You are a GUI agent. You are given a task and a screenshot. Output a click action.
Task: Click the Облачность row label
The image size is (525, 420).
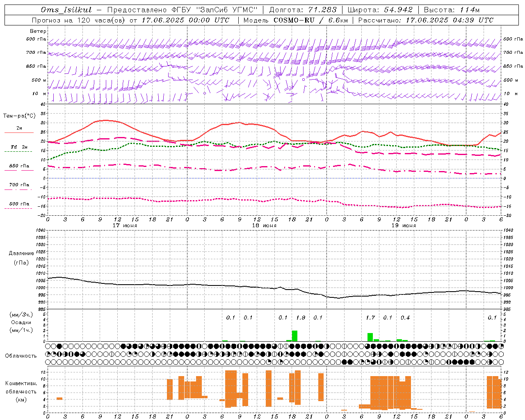[21, 356]
